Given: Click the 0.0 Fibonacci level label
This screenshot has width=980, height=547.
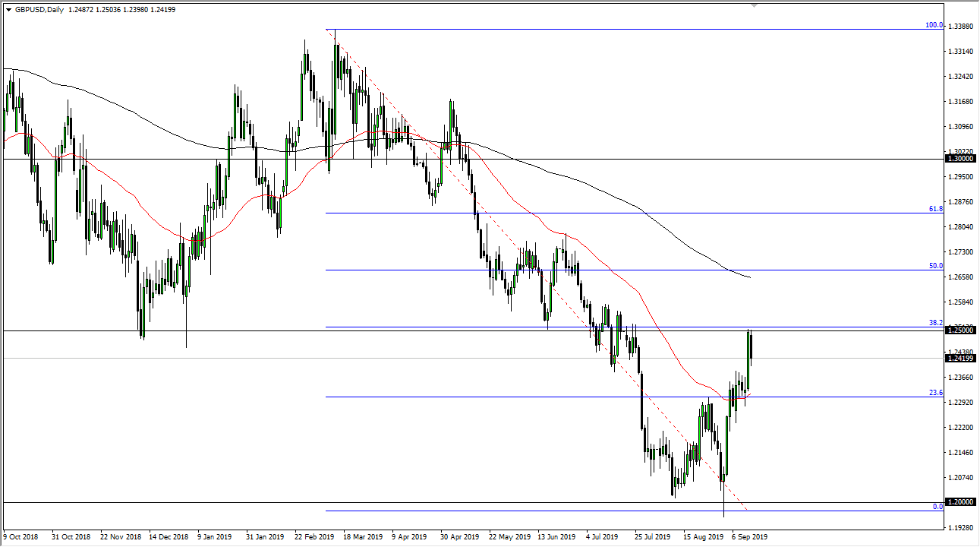Looking at the screenshot, I should coord(937,506).
